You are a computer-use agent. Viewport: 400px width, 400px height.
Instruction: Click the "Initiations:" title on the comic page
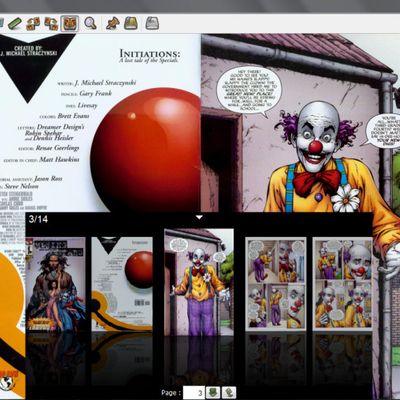(x=150, y=53)
